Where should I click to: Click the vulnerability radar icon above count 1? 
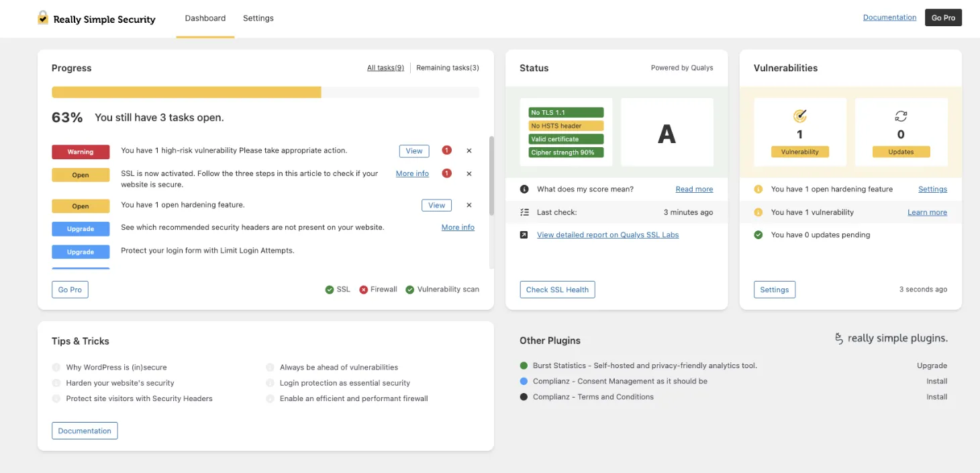(x=799, y=116)
